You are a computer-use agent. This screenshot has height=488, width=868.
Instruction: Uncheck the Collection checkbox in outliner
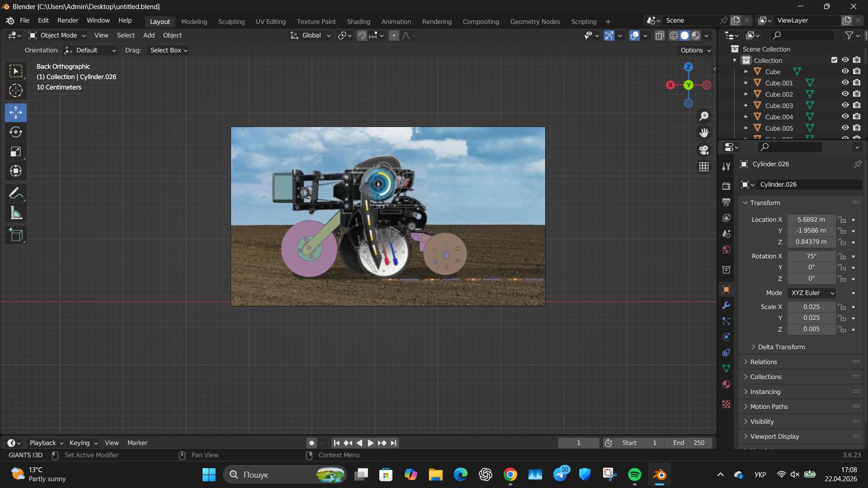[834, 60]
